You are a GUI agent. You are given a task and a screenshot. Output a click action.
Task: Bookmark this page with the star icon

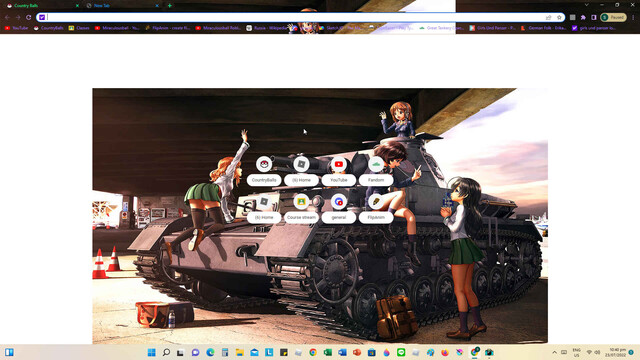(559, 18)
